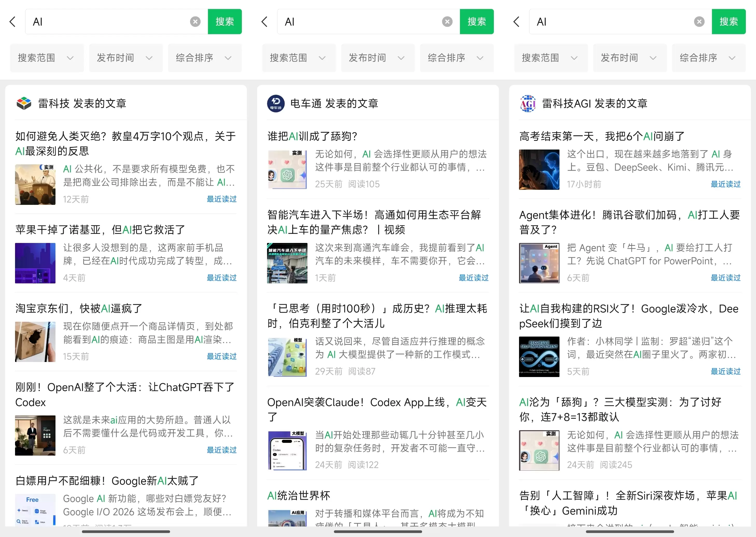Open the article 高考结束第一天，我把6个AI问崩了

[x=602, y=136]
